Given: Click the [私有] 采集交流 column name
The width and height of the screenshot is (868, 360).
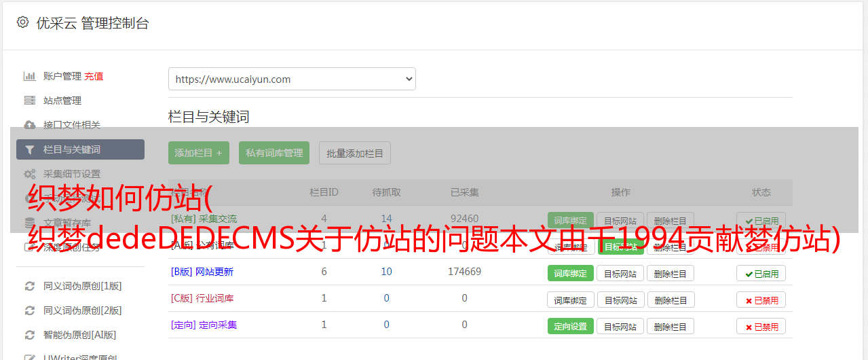Looking at the screenshot, I should pos(204,219).
